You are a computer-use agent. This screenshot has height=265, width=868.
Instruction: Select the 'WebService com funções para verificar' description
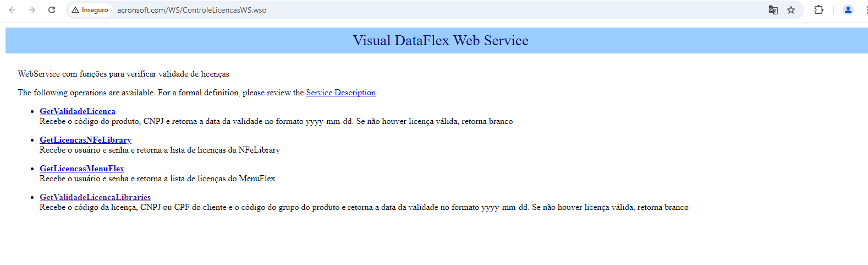tap(124, 74)
